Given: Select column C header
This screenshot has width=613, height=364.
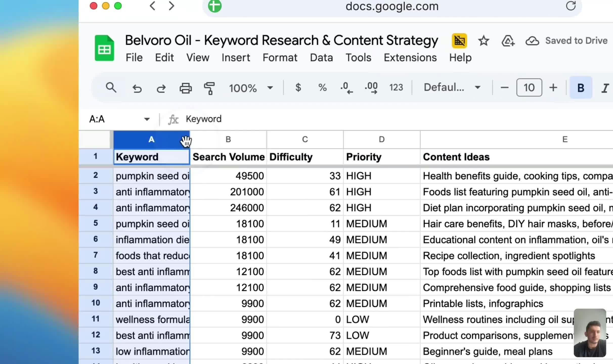Looking at the screenshot, I should (x=305, y=140).
